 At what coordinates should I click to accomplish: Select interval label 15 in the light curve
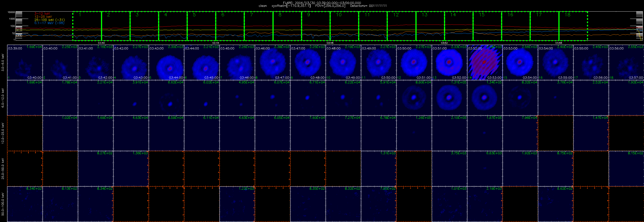click(481, 15)
